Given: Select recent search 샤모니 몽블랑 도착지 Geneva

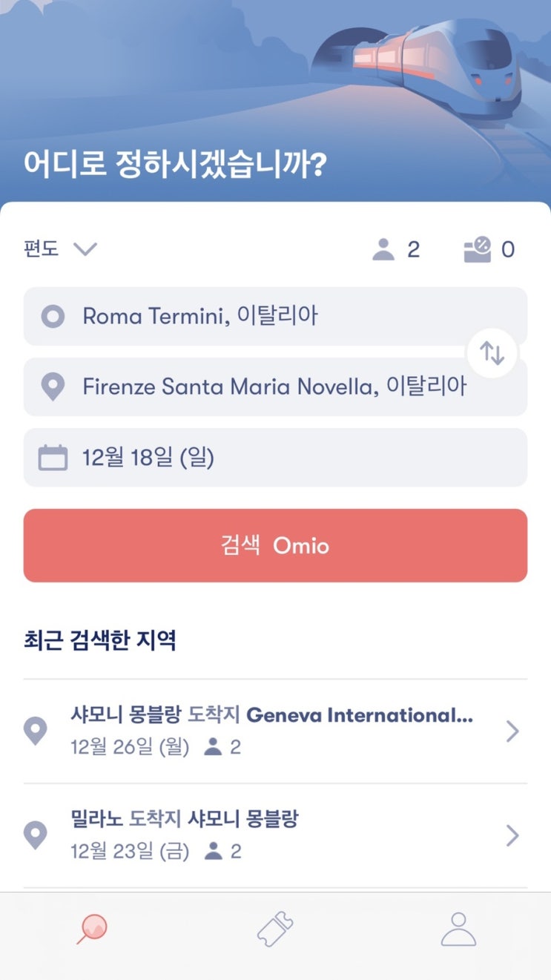Looking at the screenshot, I should pos(275,731).
